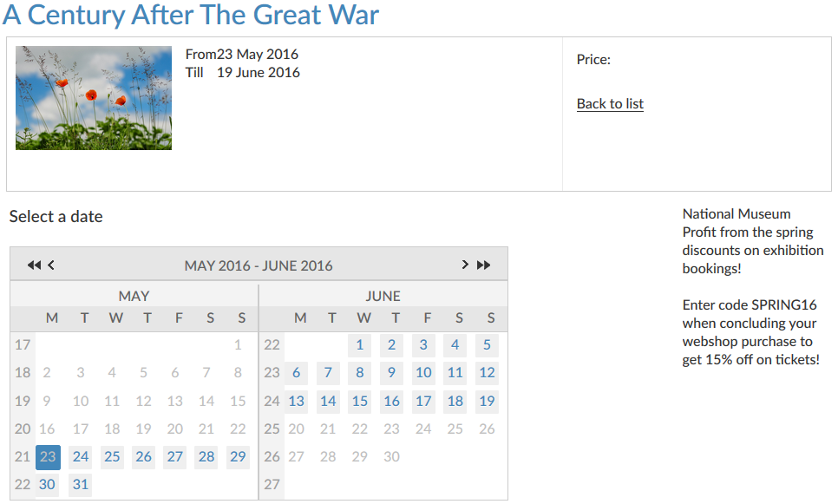Click the Back to list link
Image resolution: width=838 pixels, height=504 pixels.
pyautogui.click(x=610, y=104)
